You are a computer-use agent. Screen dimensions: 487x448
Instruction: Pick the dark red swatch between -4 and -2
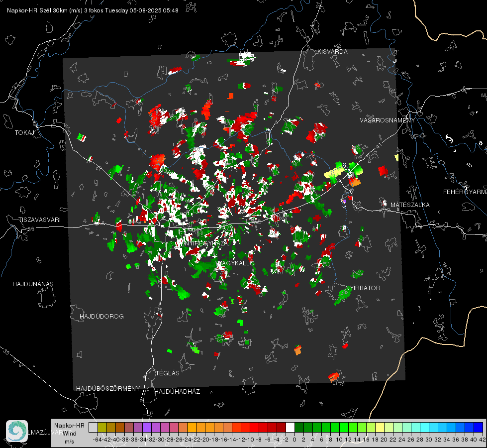pyautogui.click(x=281, y=428)
